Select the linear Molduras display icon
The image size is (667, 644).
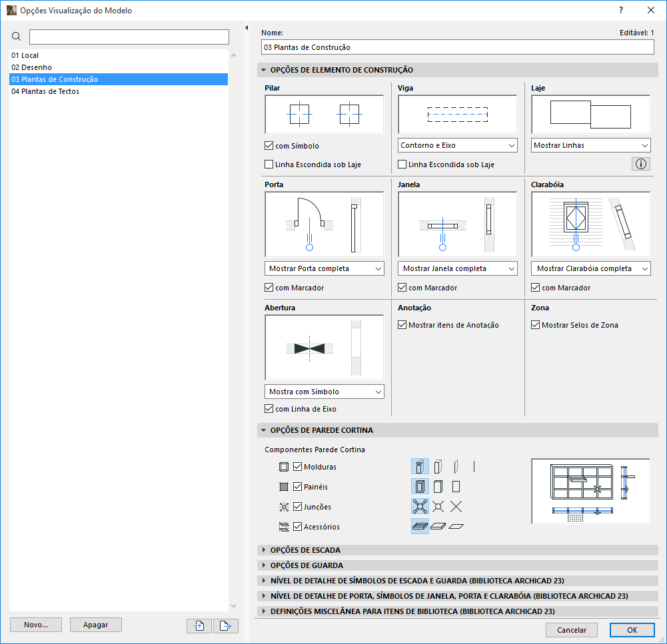pyautogui.click(x=474, y=466)
